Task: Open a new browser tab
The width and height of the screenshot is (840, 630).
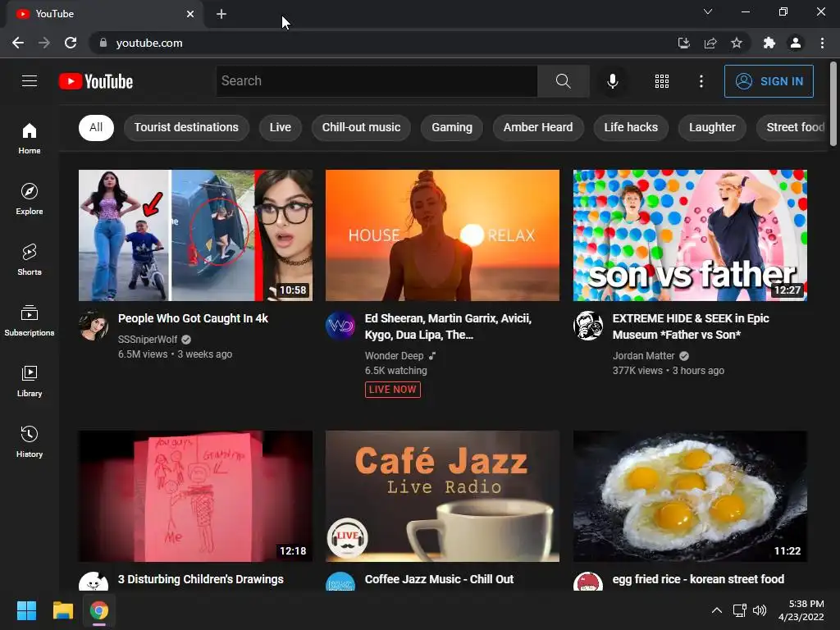Action: pos(221,14)
